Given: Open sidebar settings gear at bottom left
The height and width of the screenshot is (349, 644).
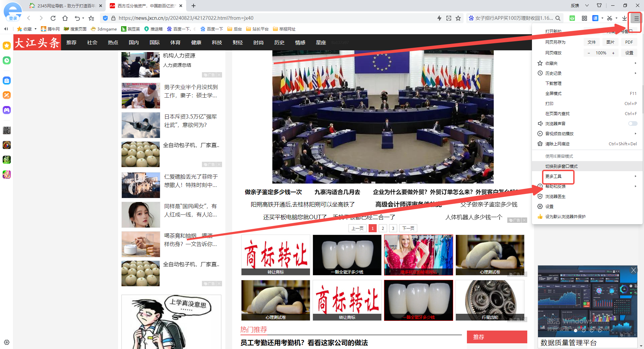Looking at the screenshot, I should 7,342.
